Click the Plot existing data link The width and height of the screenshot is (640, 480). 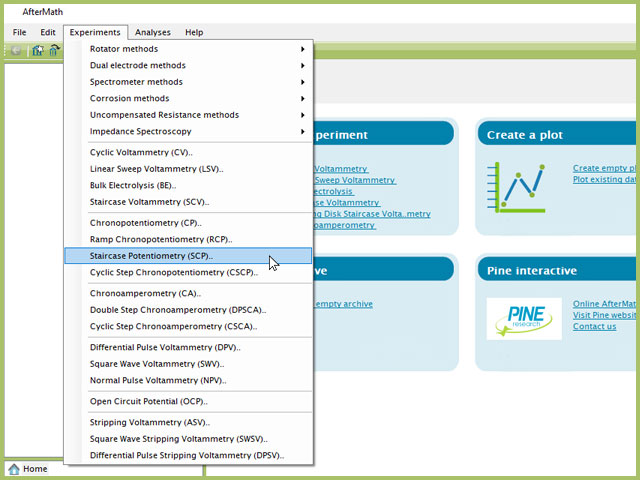tap(604, 180)
